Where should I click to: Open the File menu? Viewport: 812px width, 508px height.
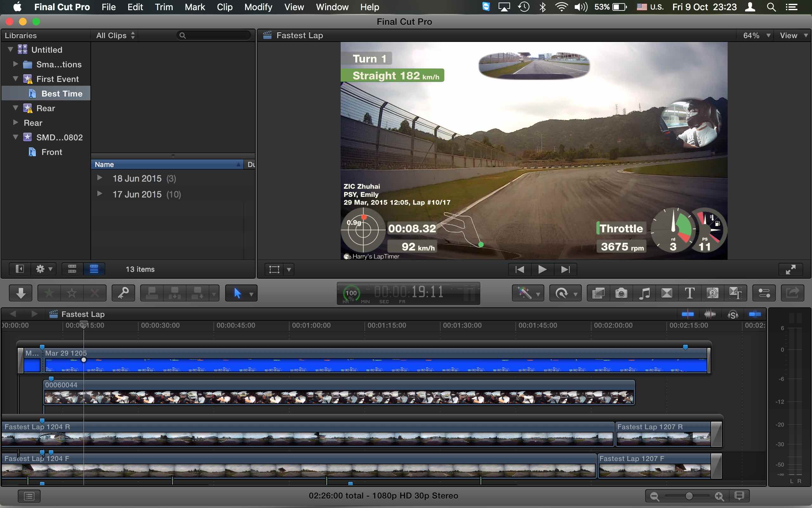(x=109, y=7)
